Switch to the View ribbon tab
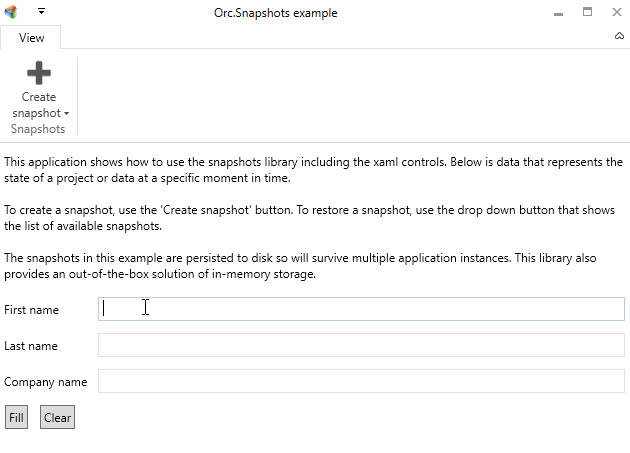Viewport: 630px width, 453px height. click(31, 37)
